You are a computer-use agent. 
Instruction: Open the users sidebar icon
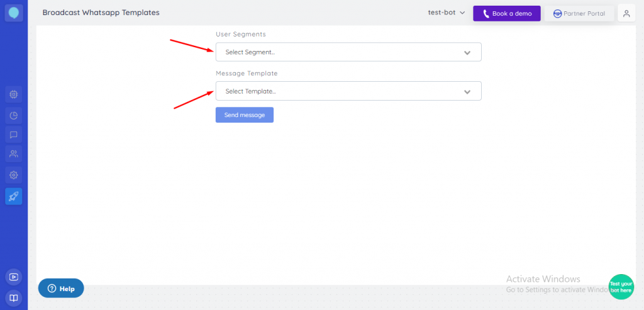(14, 154)
